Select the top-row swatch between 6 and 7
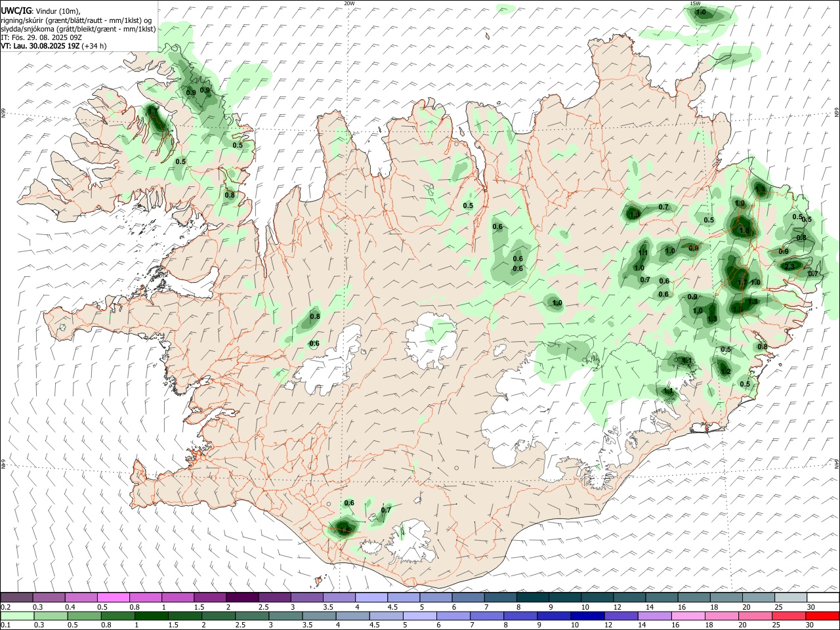840x630 pixels. tap(468, 597)
